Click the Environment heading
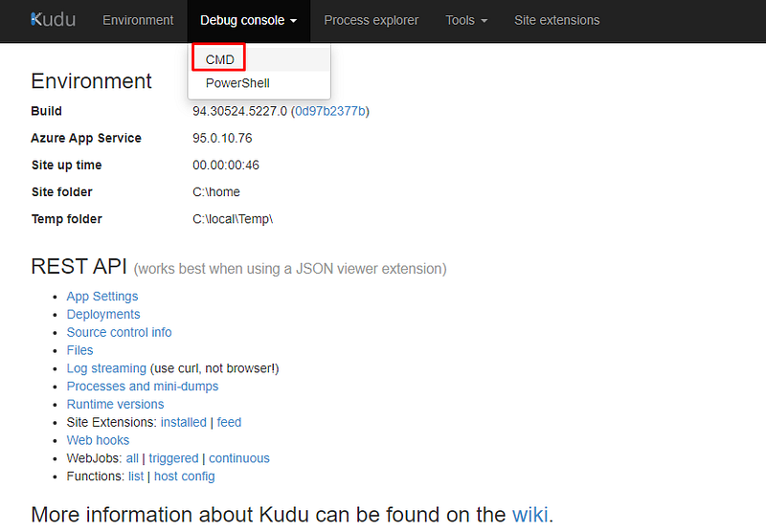The image size is (766, 532). 91,81
